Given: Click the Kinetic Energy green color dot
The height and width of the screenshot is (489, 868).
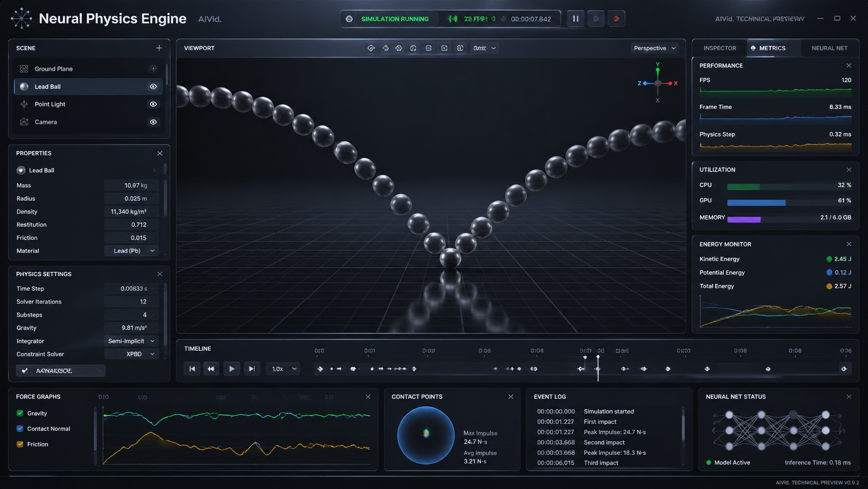Looking at the screenshot, I should click(x=829, y=259).
